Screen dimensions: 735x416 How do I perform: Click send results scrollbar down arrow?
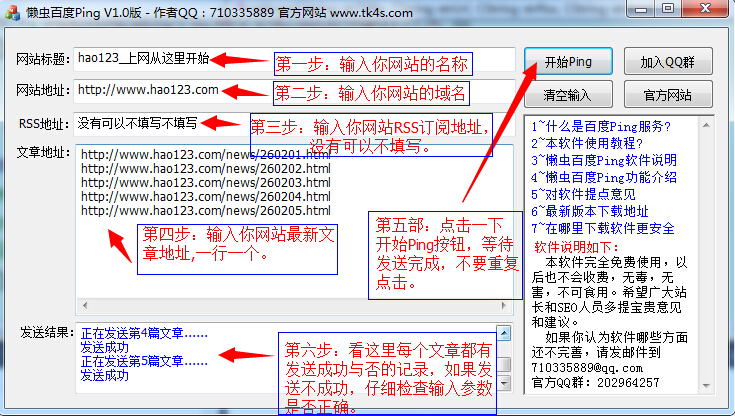(504, 383)
